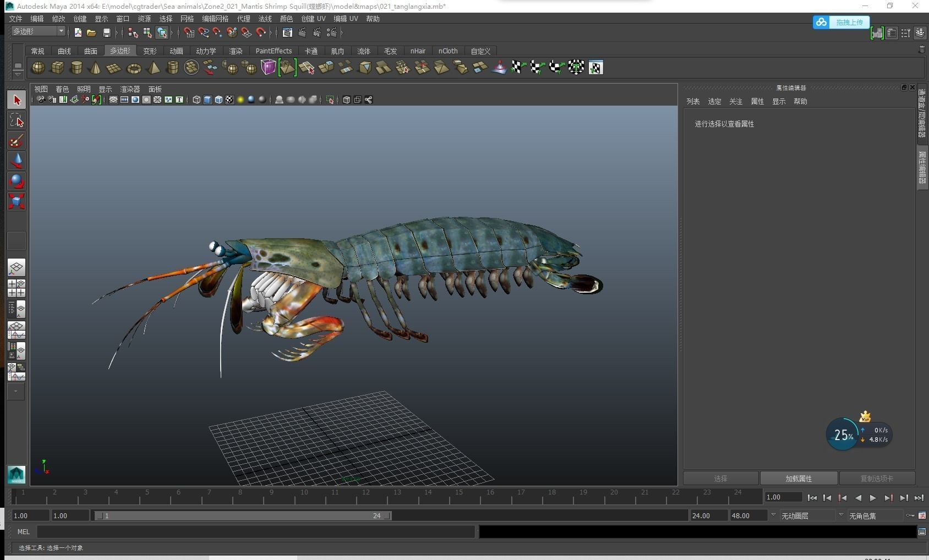
Task: Click frame 12 on the time slider
Action: pos(364,497)
